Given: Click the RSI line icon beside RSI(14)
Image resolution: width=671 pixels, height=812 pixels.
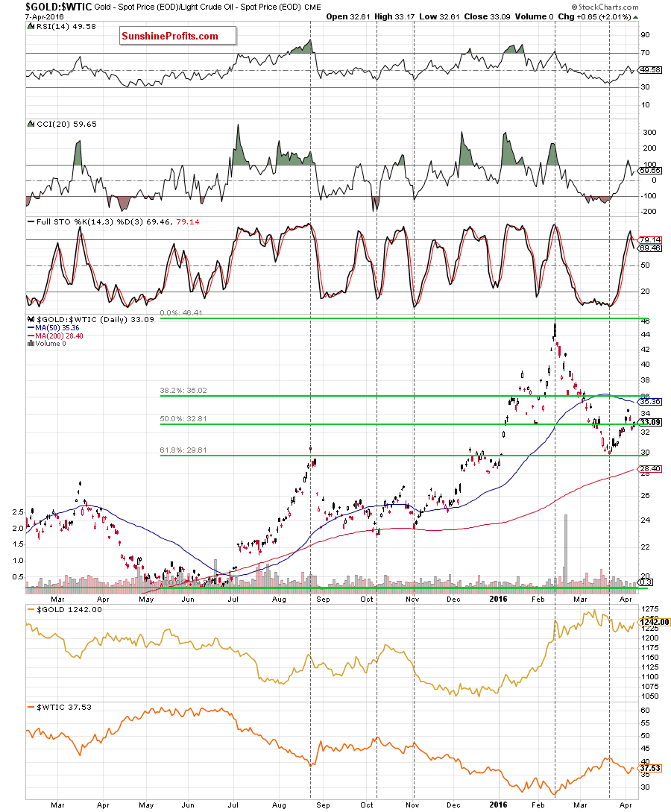Looking at the screenshot, I should pos(31,26).
